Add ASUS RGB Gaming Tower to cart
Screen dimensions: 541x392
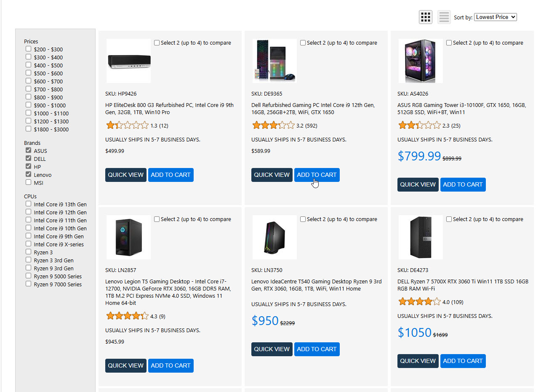[463, 184]
